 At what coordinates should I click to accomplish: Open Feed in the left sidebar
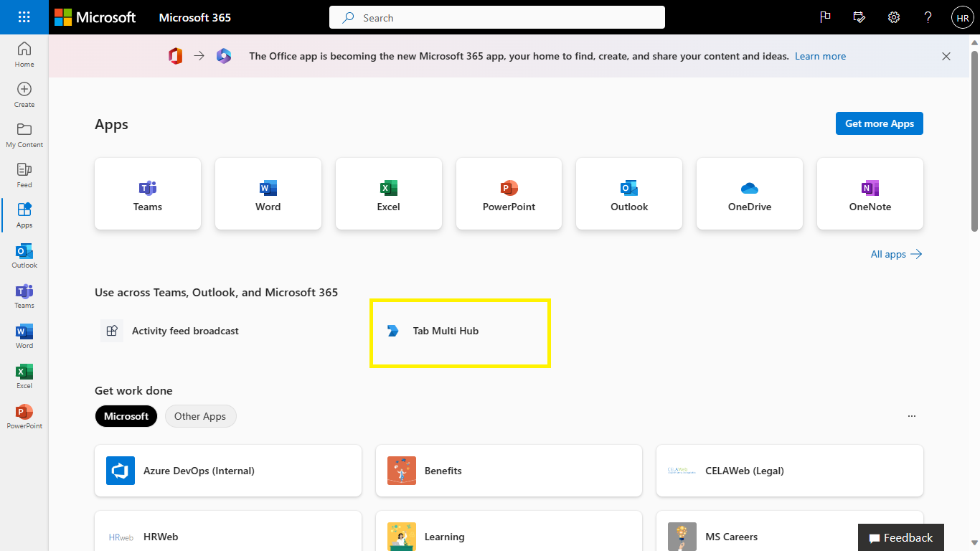click(x=24, y=175)
